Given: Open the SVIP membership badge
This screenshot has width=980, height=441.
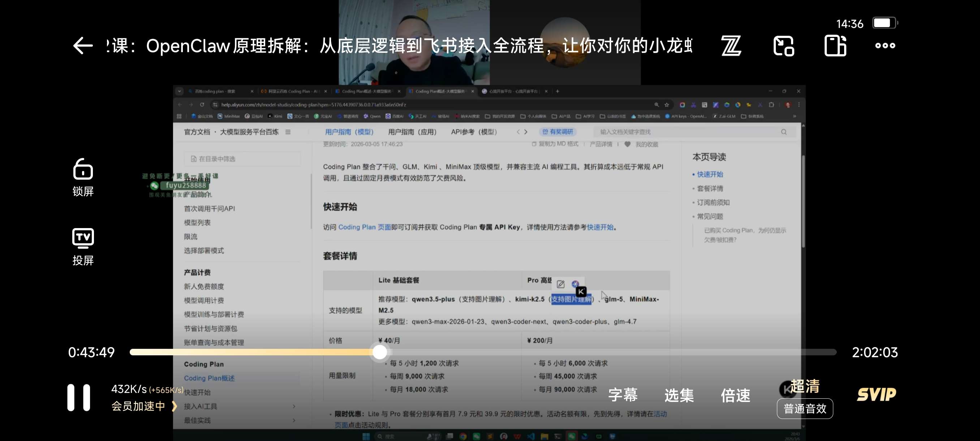Looking at the screenshot, I should click(x=877, y=395).
